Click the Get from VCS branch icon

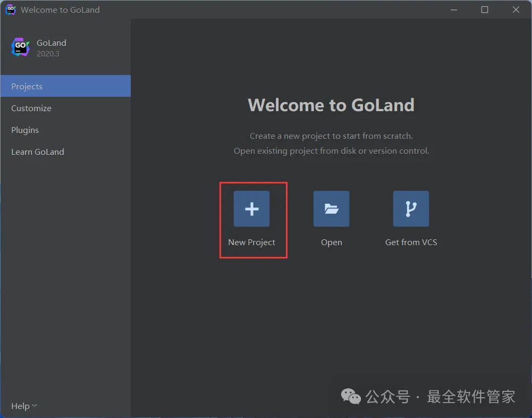(x=411, y=208)
